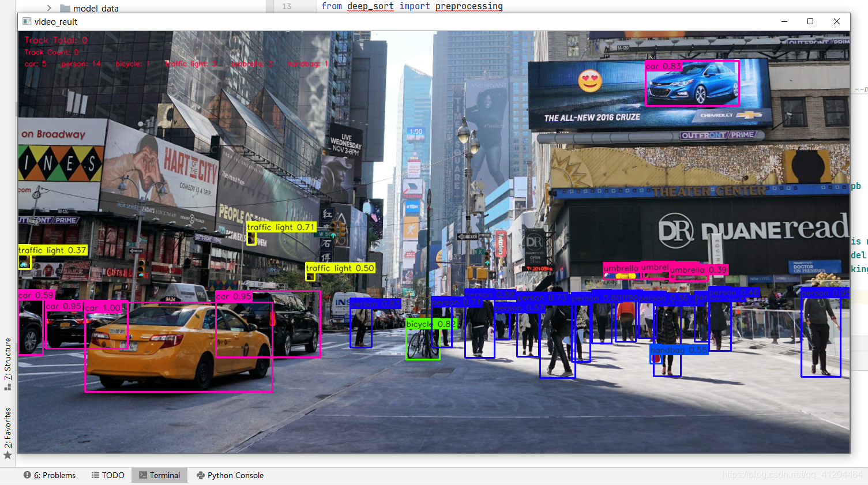This screenshot has height=485, width=868.
Task: Click the model data folder icon
Action: pyautogui.click(x=65, y=8)
